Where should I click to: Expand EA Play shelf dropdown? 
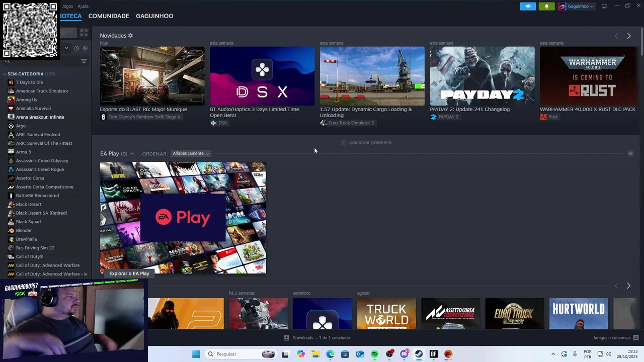pos(132,154)
